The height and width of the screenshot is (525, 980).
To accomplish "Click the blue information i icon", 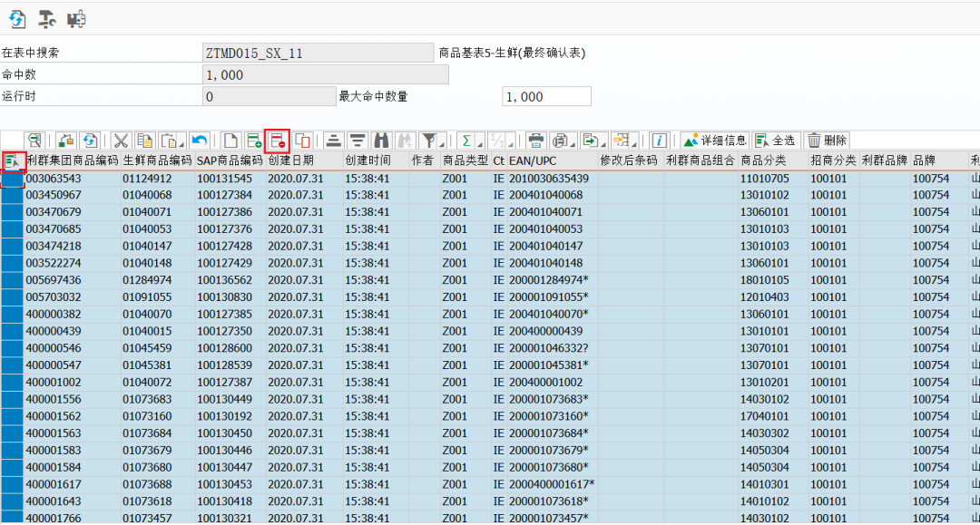I will click(659, 141).
